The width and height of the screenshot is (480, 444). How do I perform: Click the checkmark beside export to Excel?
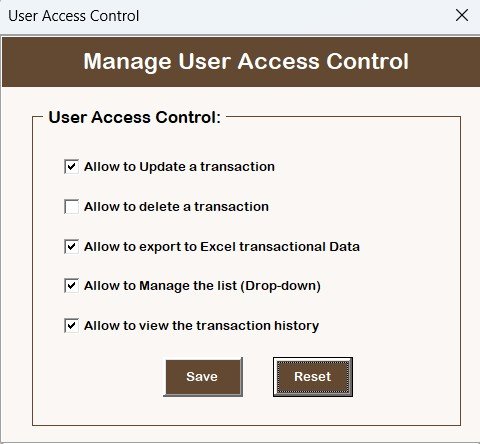click(71, 246)
